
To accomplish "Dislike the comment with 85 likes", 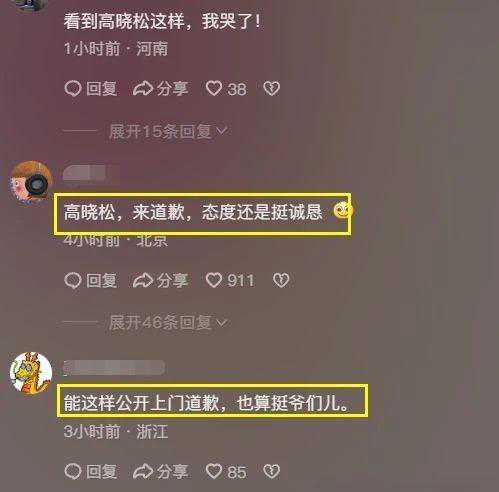I will [x=271, y=472].
